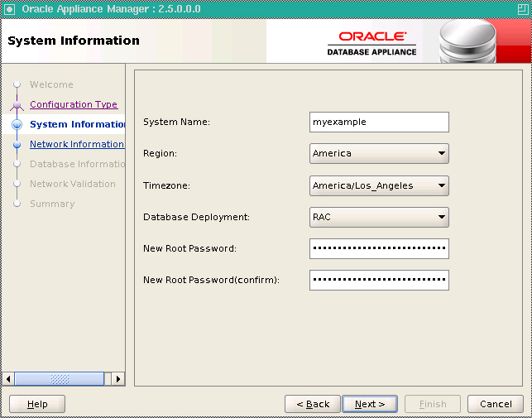Click the Database Information step bullet

tap(17, 164)
